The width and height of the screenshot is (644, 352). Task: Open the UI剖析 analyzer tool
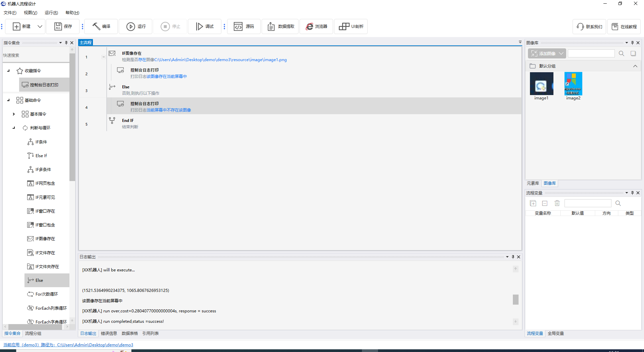pos(344,27)
